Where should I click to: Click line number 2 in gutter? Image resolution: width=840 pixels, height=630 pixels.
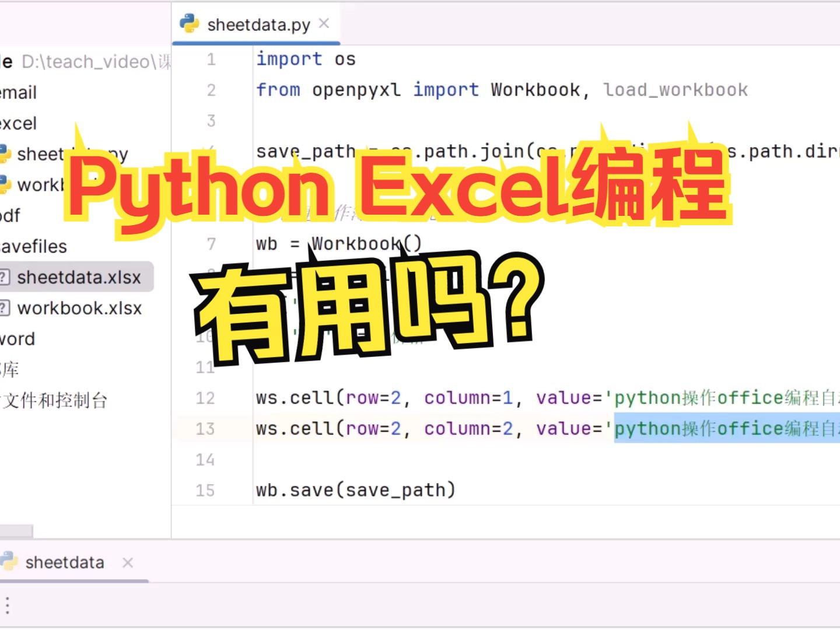(211, 90)
